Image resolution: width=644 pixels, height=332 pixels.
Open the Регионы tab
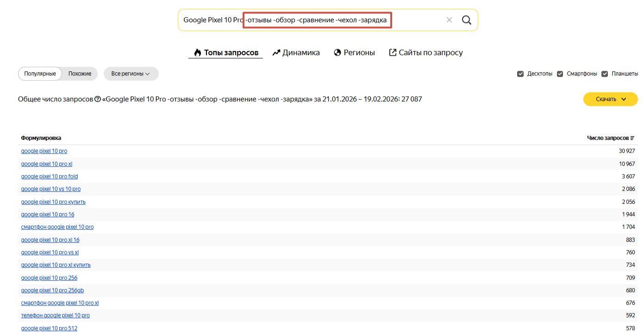[354, 53]
